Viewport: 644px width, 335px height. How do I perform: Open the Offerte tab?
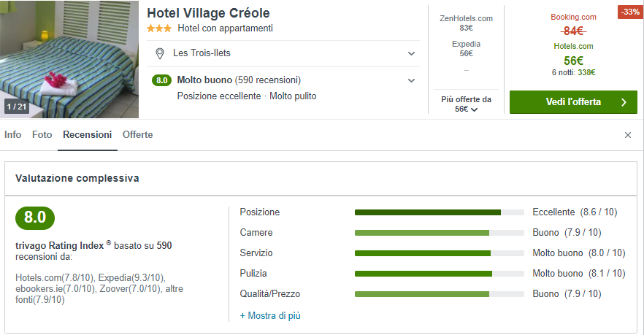[x=138, y=135]
